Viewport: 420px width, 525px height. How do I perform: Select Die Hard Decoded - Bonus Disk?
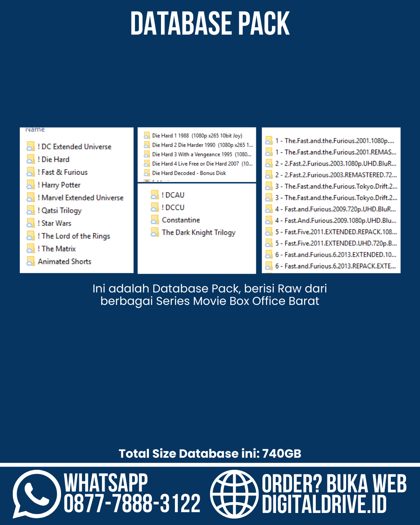(189, 173)
